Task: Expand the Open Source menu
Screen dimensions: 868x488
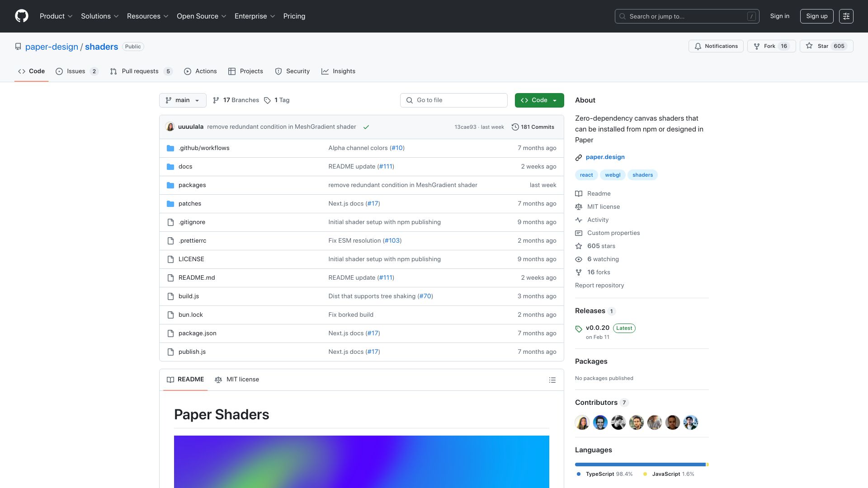Action: (202, 16)
